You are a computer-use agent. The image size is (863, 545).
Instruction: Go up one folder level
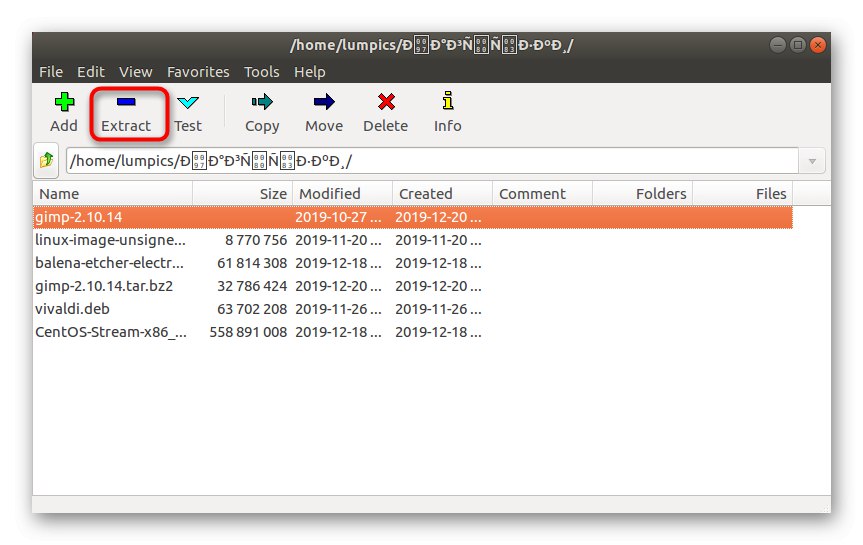pos(46,161)
